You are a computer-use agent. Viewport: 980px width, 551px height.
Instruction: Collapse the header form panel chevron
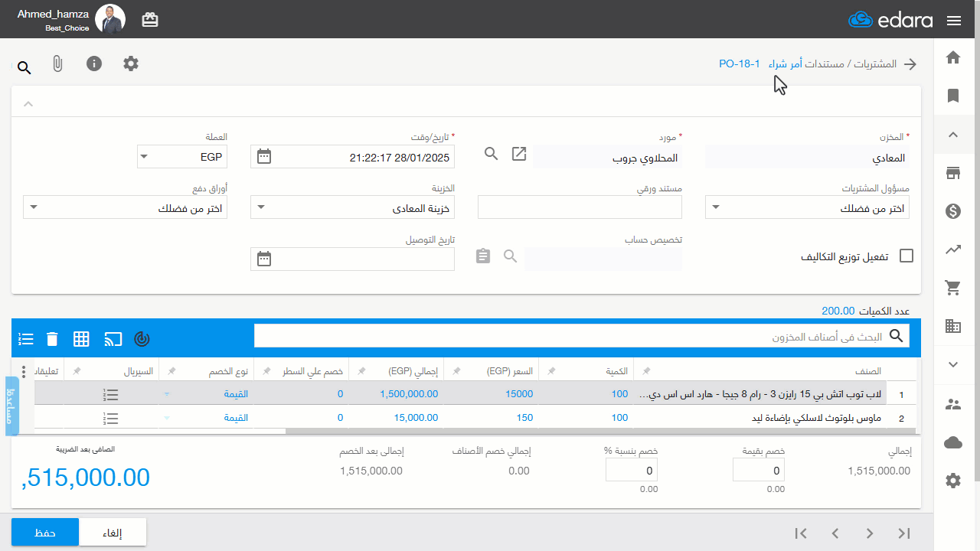(28, 103)
